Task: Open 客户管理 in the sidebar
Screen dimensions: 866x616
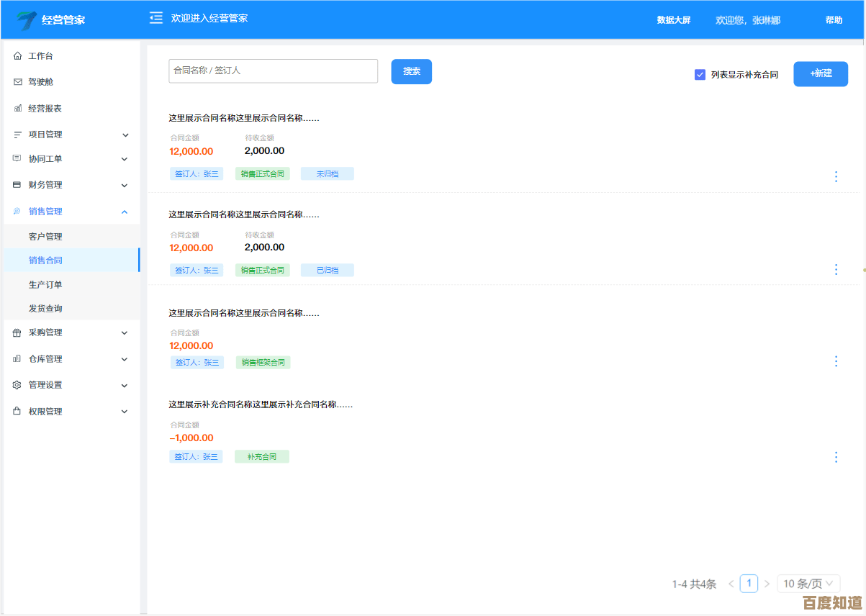Action: click(45, 237)
